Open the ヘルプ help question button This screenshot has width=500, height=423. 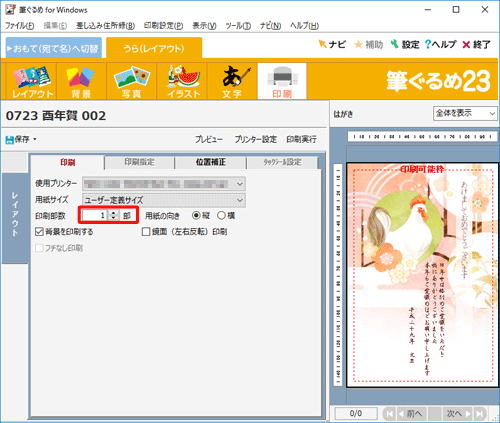tap(440, 44)
